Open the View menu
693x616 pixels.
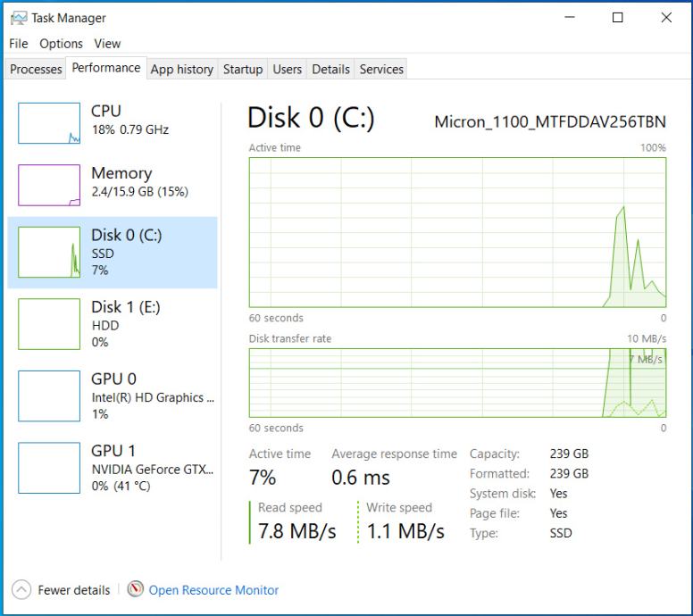[107, 44]
